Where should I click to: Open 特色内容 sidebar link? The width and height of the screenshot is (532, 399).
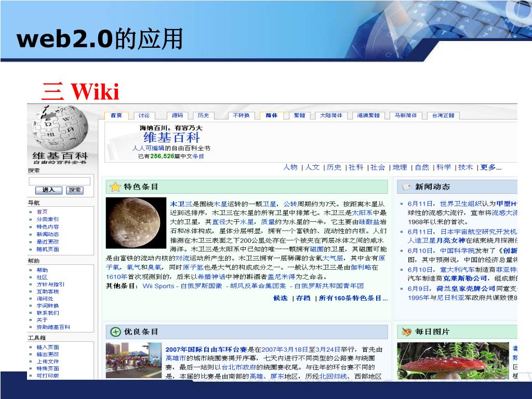(x=47, y=227)
